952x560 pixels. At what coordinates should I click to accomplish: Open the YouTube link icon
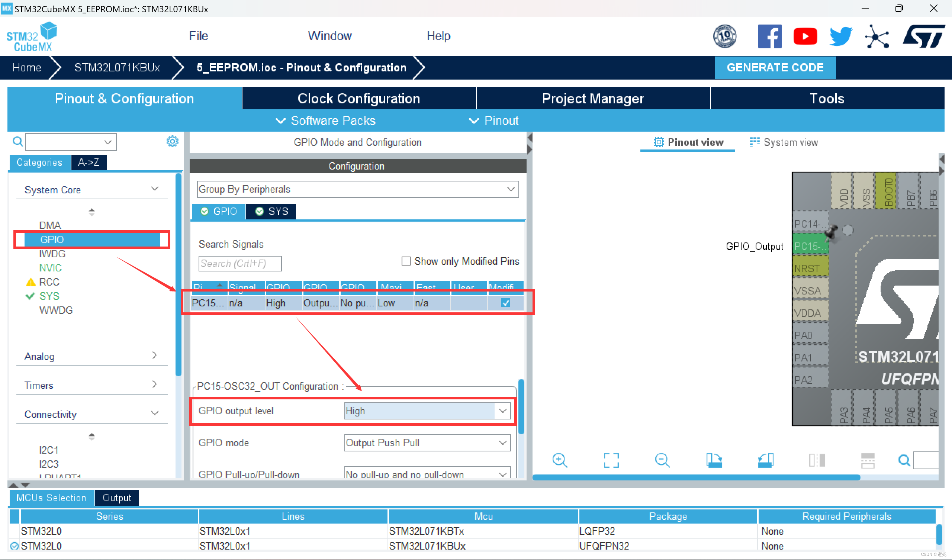(805, 36)
